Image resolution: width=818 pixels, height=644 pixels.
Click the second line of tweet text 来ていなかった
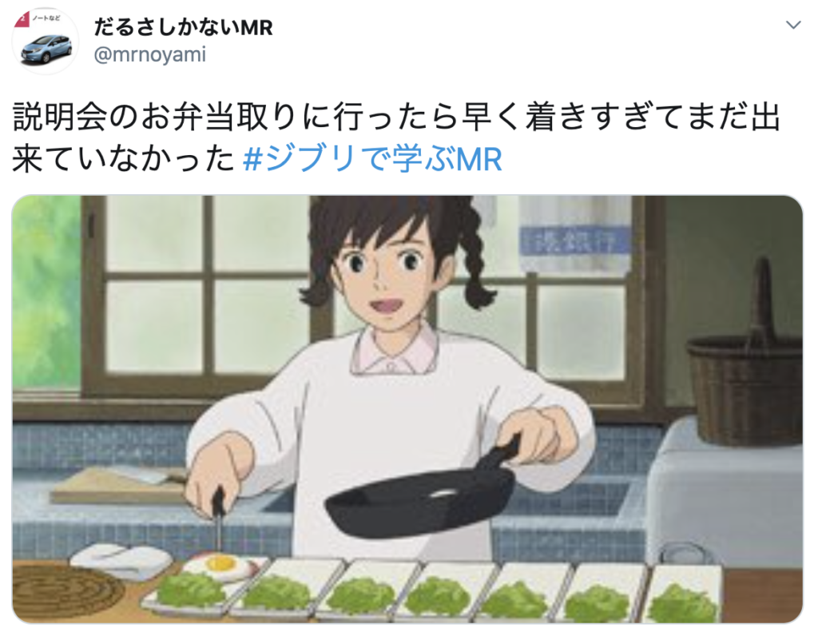click(124, 159)
